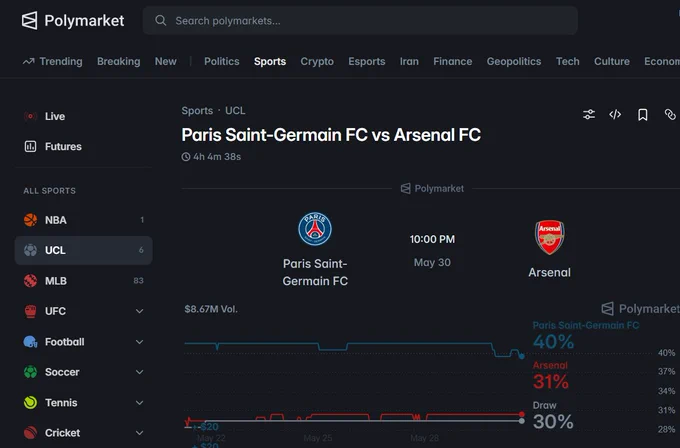Click the Arsenal club crest
Image resolution: width=680 pixels, height=448 pixels.
tap(549, 237)
